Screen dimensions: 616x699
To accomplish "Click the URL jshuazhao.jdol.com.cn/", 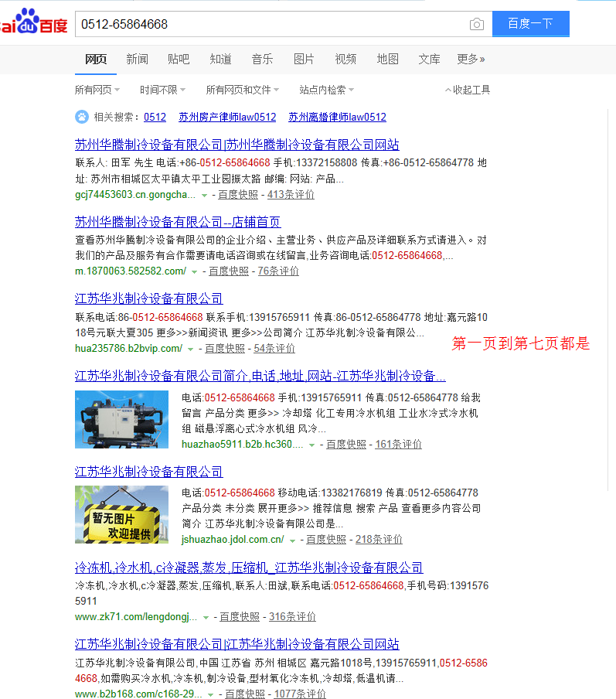I will 233,540.
